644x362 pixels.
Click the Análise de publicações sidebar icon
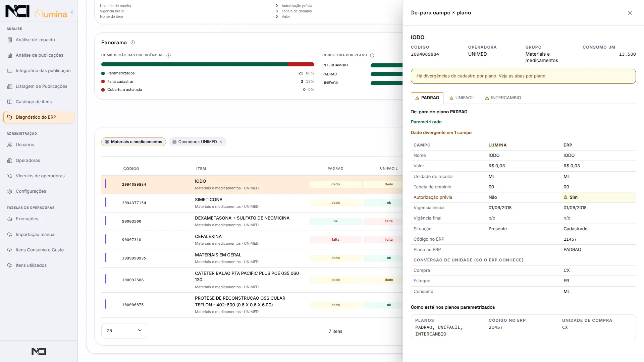pos(10,55)
